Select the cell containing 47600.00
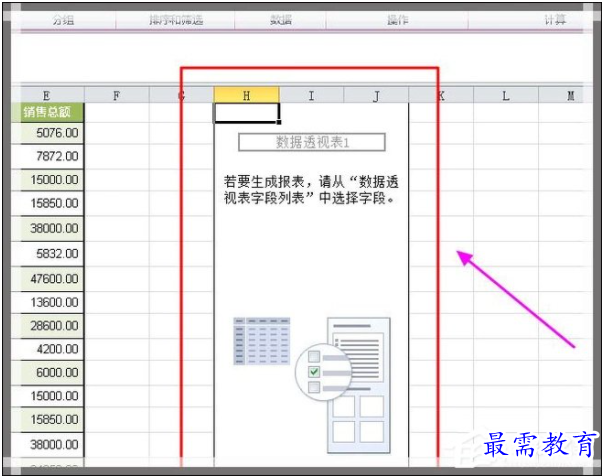The image size is (605, 476). (x=48, y=279)
